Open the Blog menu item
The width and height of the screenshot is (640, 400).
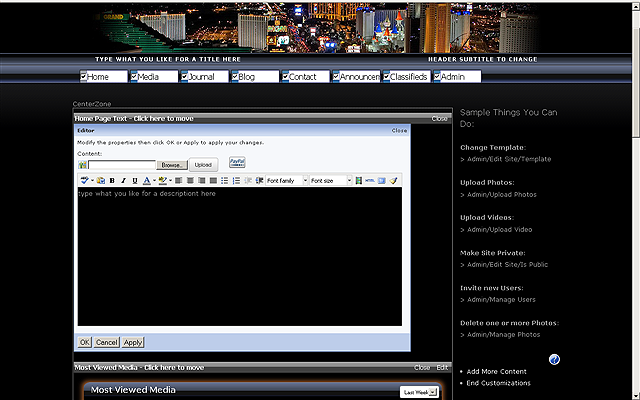[247, 77]
